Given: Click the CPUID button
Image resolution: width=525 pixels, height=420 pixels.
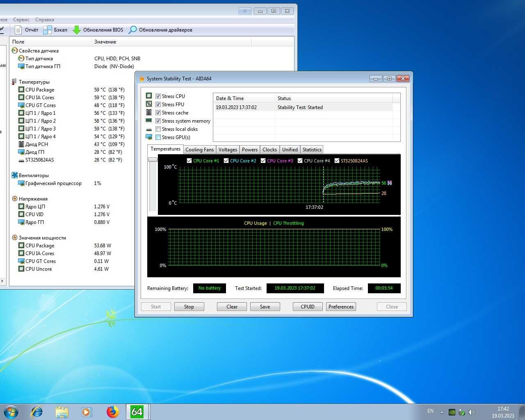Looking at the screenshot, I should pyautogui.click(x=308, y=307).
